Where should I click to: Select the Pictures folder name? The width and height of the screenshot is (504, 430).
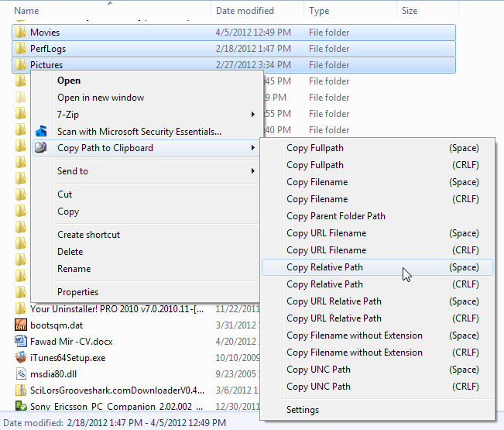(x=46, y=64)
